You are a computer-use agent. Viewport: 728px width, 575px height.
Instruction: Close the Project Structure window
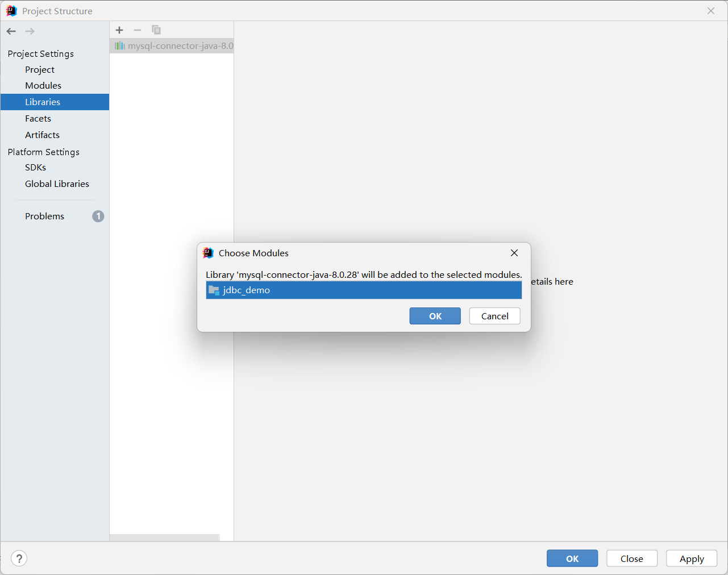click(711, 11)
